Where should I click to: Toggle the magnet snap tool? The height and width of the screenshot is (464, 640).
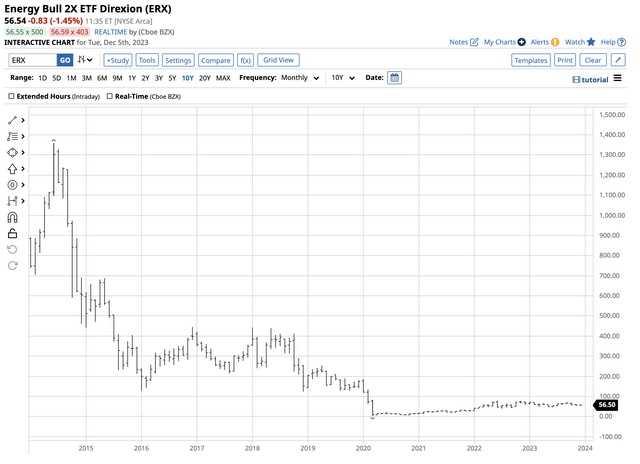(x=12, y=217)
